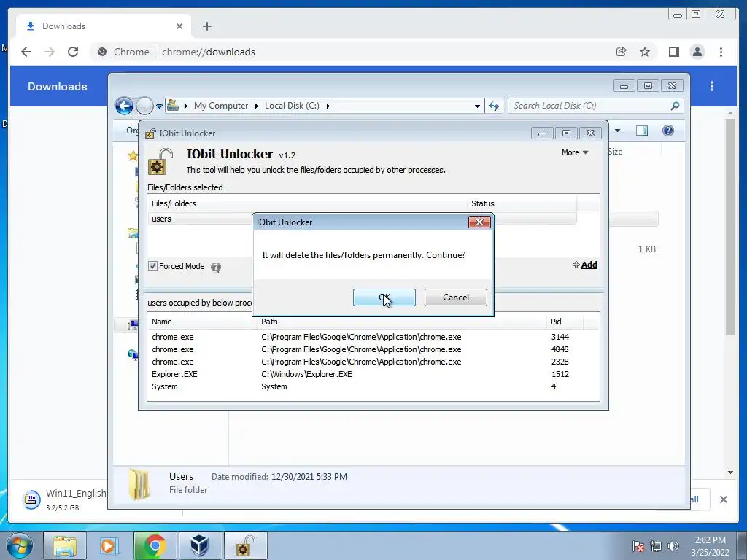747x560 pixels.
Task: Open Windows Explorer from taskbar
Action: tap(65, 545)
